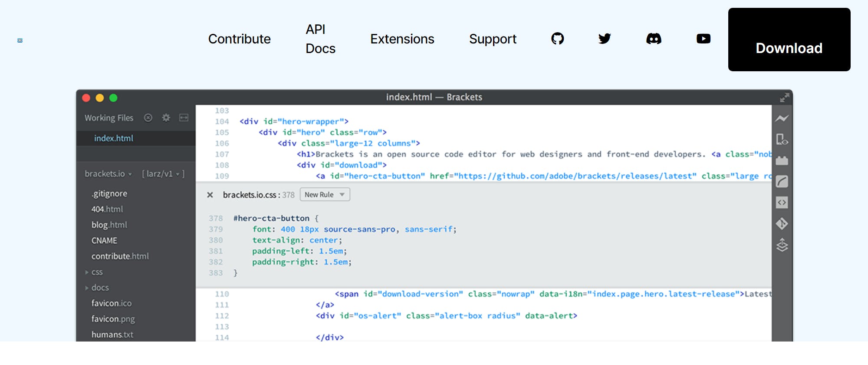Expand the css folder
Viewport: 868px width, 365px height.
[94, 272]
